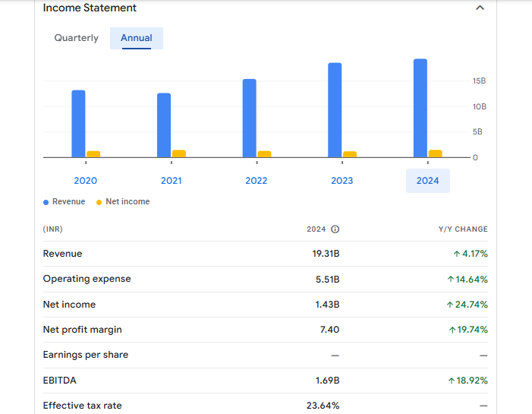The height and width of the screenshot is (414, 532).
Task: Click the Revenue row label
Action: click(x=62, y=254)
